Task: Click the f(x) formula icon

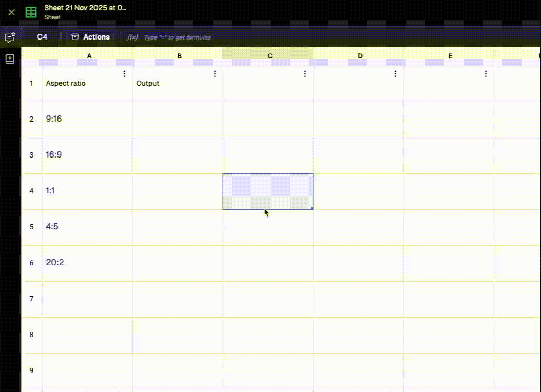Action: pyautogui.click(x=132, y=37)
